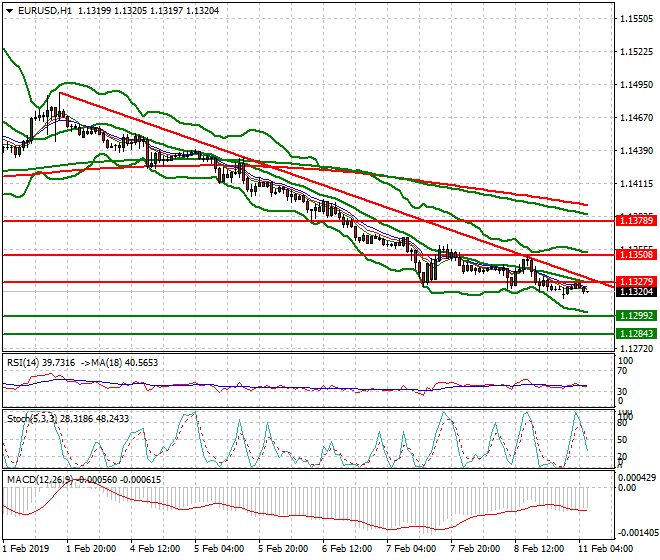
Task: Click the 5 Feb 04:00 time axis label
Action: [218, 549]
